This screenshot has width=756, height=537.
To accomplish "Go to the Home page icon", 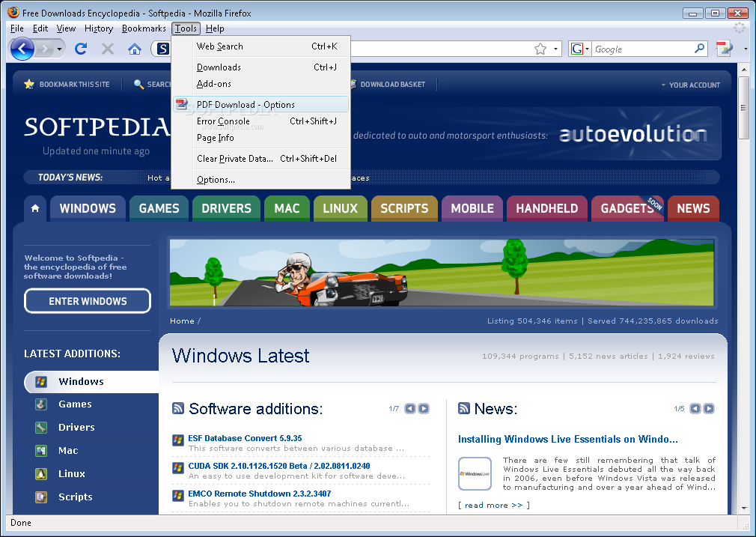I will point(135,49).
